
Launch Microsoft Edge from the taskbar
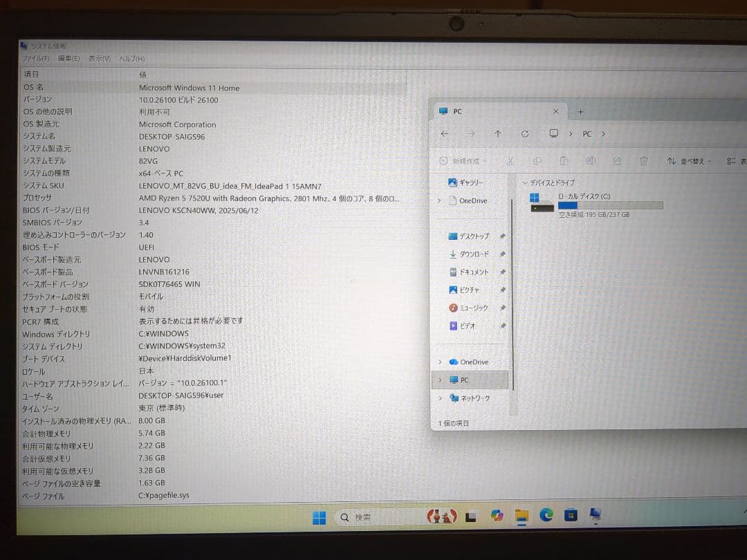[x=546, y=516]
